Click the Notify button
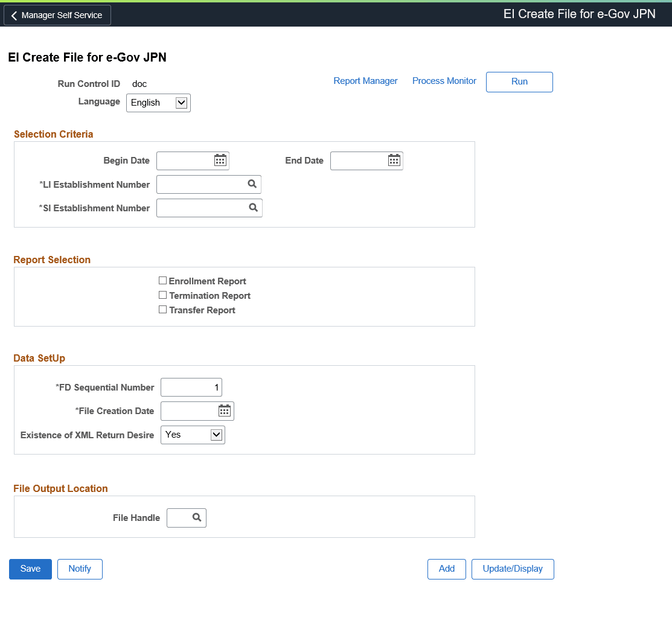 80,569
